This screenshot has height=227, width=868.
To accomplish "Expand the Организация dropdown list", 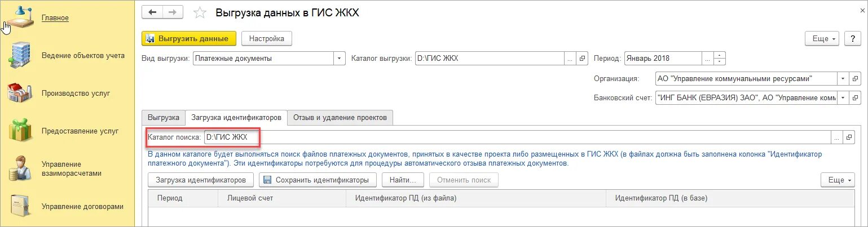I will pyautogui.click(x=843, y=79).
